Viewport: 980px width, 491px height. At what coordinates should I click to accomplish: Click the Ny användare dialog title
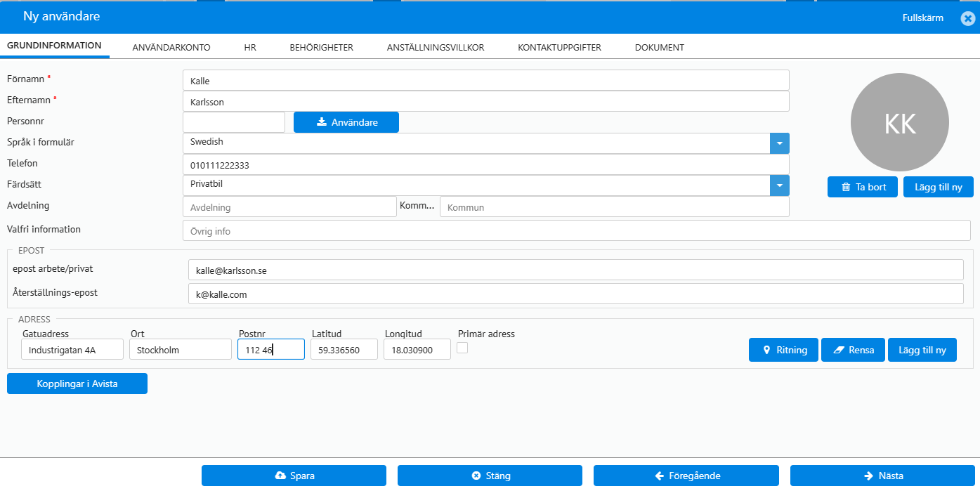click(x=61, y=16)
